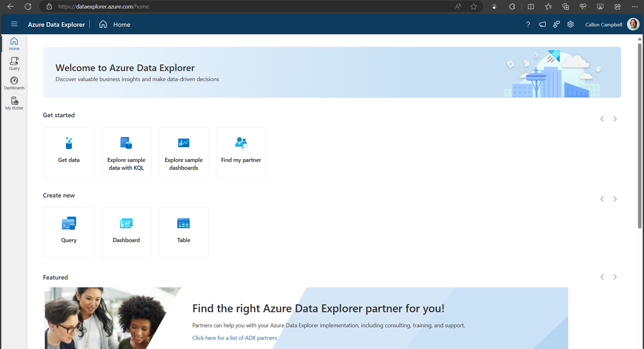This screenshot has height=349, width=644.
Task: Open Settings gear in the header
Action: 571,24
